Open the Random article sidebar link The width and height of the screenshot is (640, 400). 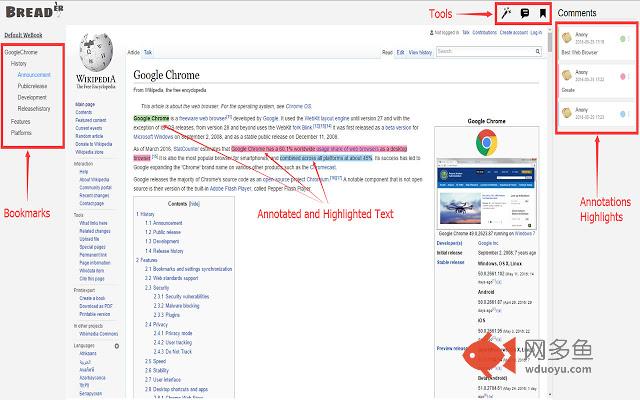(89, 136)
